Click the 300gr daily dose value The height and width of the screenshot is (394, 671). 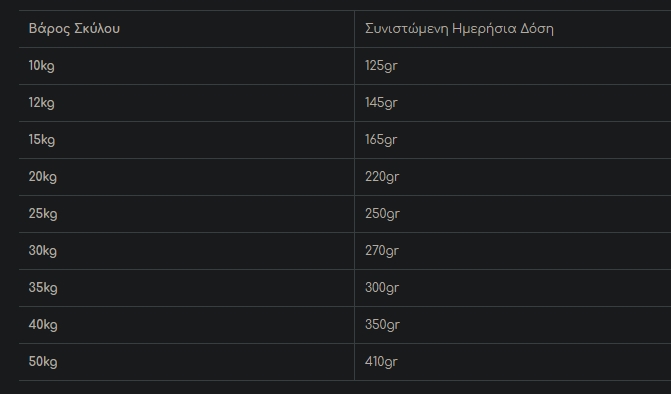point(382,288)
